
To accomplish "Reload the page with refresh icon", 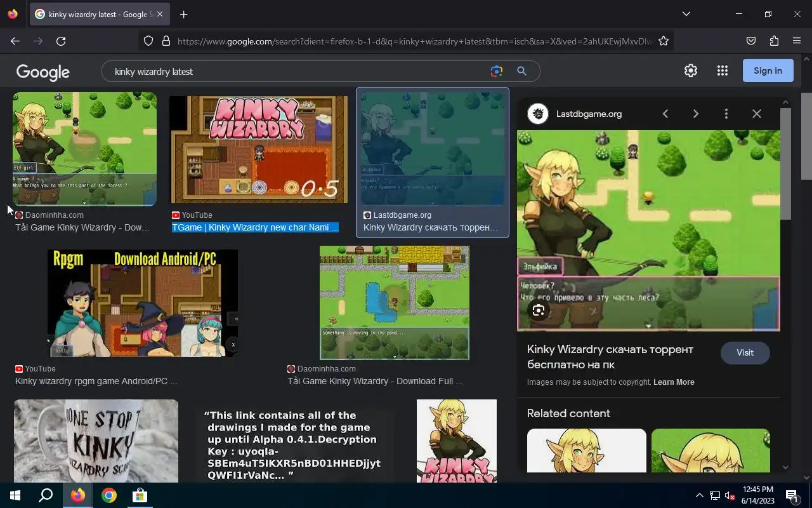I will pyautogui.click(x=61, y=41).
